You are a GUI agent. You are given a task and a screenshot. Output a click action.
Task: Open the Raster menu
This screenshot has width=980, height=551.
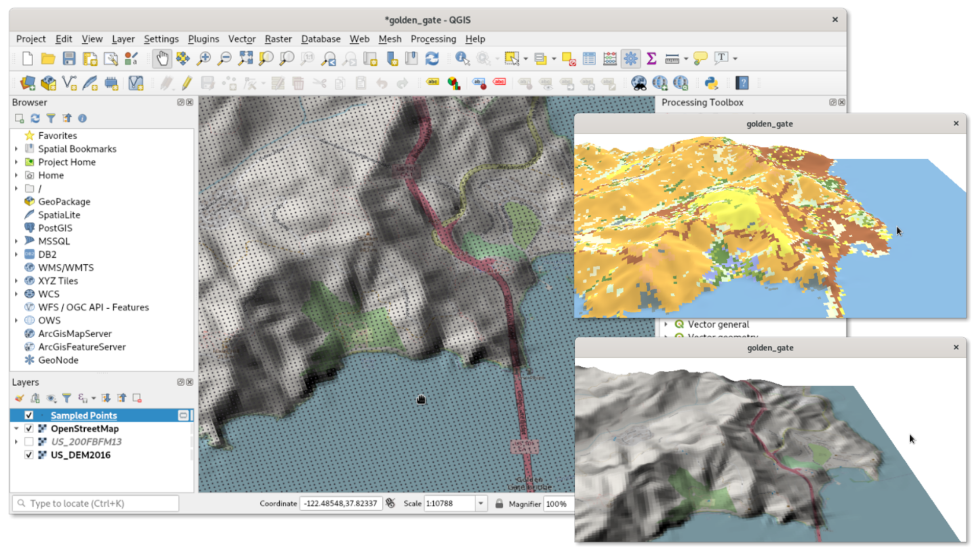tap(278, 39)
